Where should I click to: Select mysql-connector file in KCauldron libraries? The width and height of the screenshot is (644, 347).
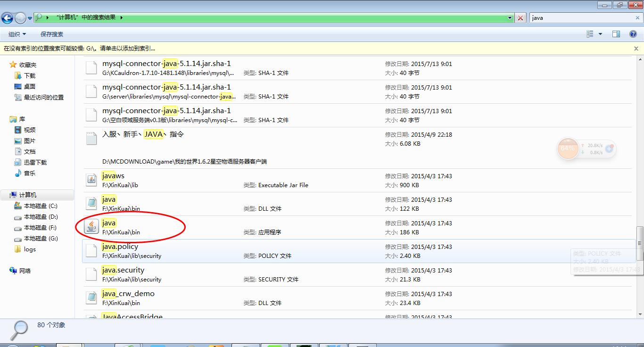[357, 68]
